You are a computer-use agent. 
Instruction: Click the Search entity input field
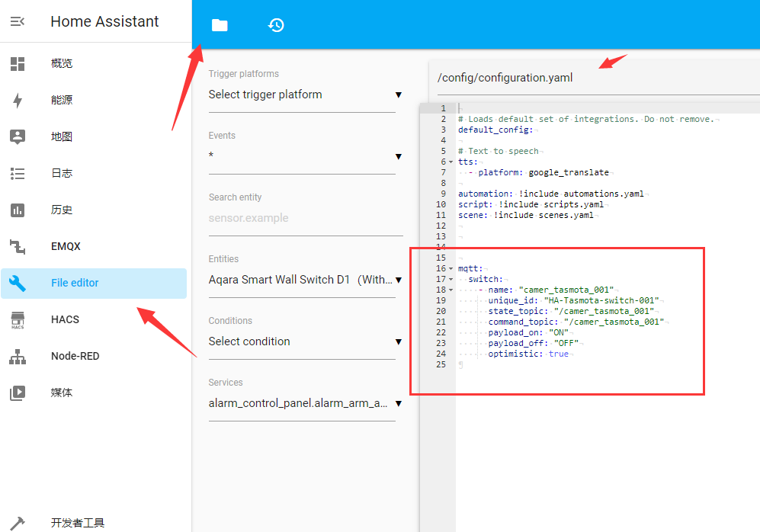click(x=306, y=218)
